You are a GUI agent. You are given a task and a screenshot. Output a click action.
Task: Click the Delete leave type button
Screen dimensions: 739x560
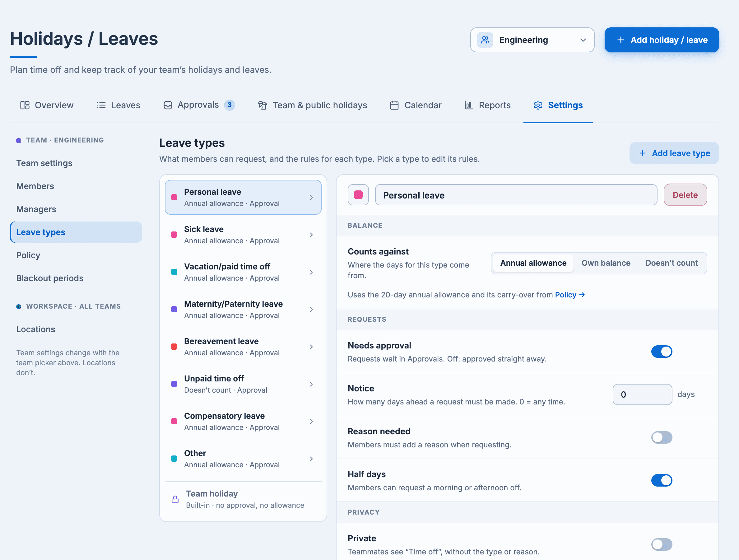click(685, 195)
